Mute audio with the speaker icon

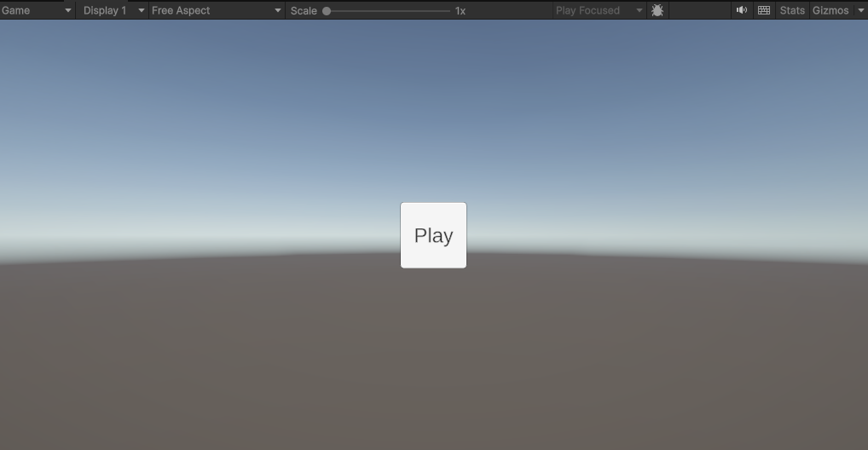point(742,10)
